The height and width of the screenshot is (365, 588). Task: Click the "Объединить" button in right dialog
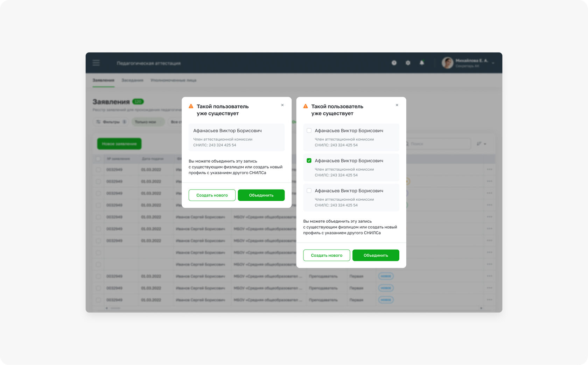(x=376, y=255)
